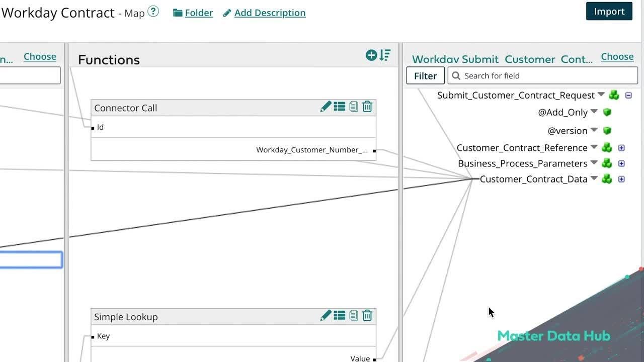644x362 pixels.
Task: Open the Folder link
Action: pyautogui.click(x=199, y=13)
